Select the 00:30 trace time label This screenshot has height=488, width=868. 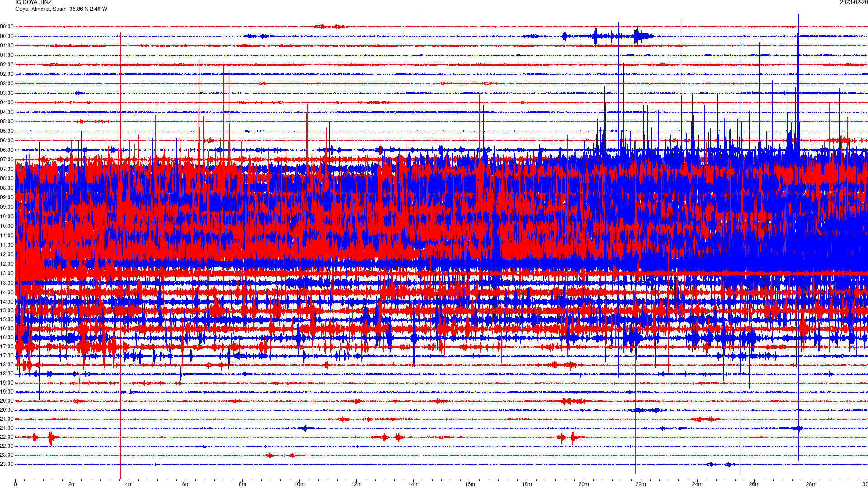click(x=7, y=36)
